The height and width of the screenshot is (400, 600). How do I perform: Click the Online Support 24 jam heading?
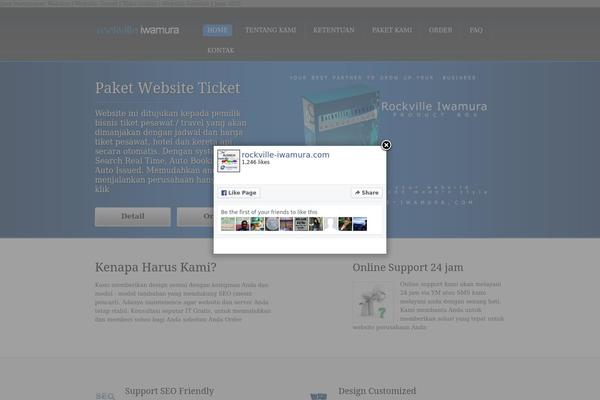click(x=408, y=267)
